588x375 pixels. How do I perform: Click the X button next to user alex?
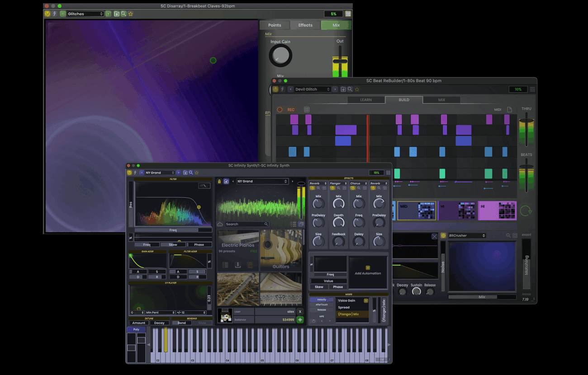[300, 311]
